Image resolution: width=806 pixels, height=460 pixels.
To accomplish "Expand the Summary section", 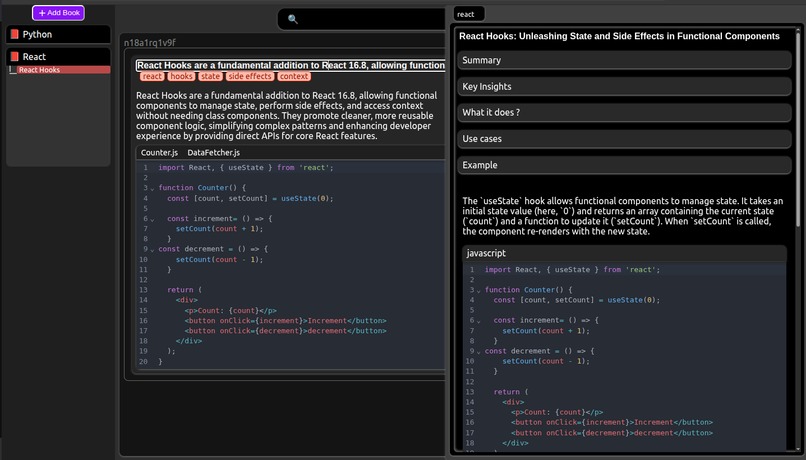I will coord(624,60).
